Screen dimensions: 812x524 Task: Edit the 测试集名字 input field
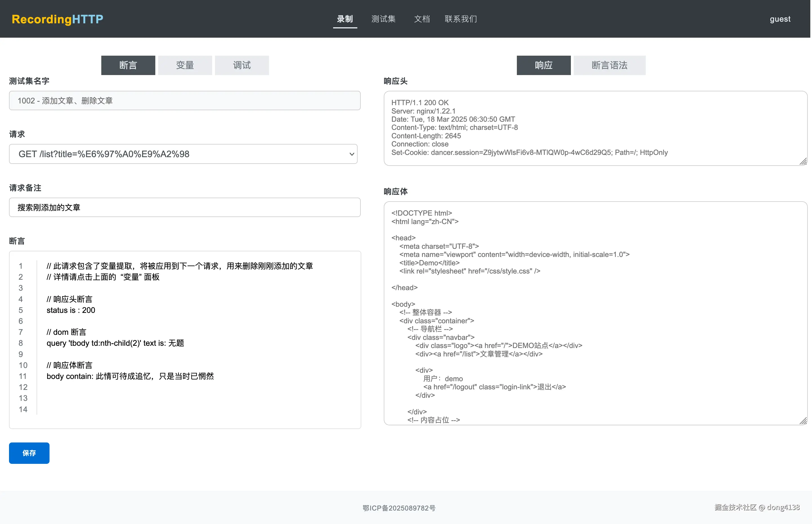[185, 100]
